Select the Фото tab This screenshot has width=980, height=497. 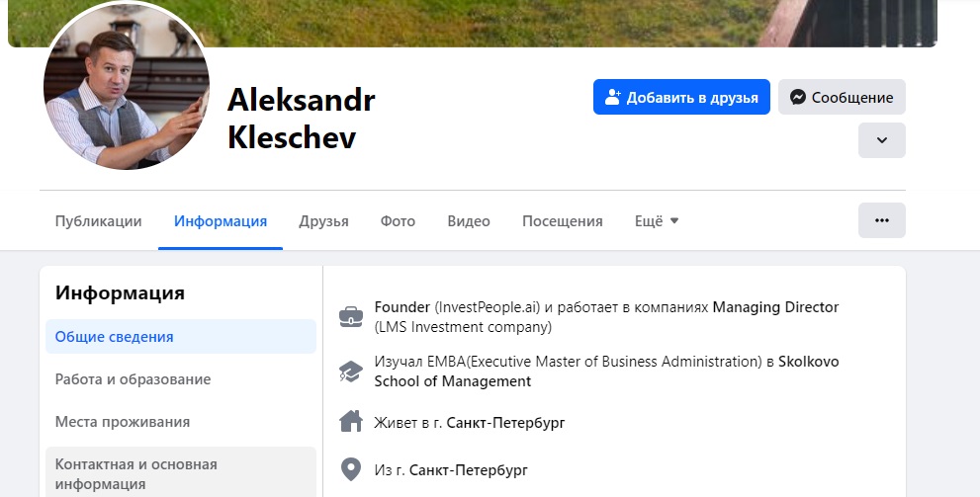[398, 221]
